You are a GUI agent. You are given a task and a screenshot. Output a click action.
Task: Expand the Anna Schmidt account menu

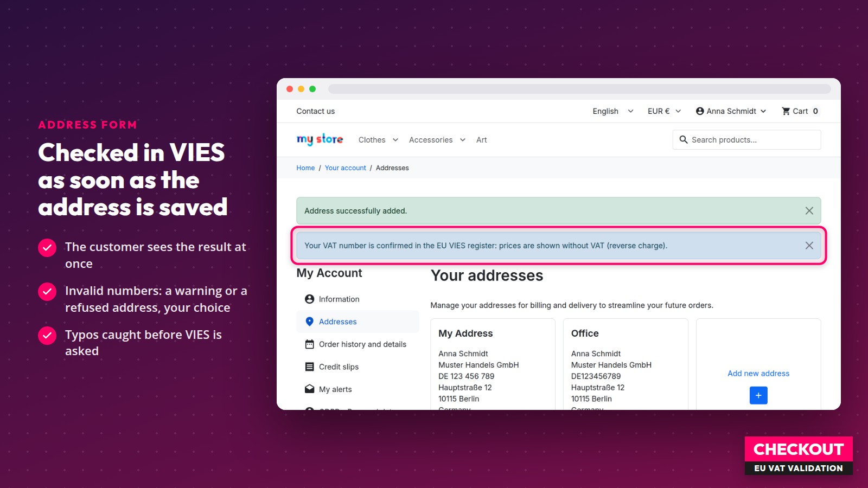[731, 111]
